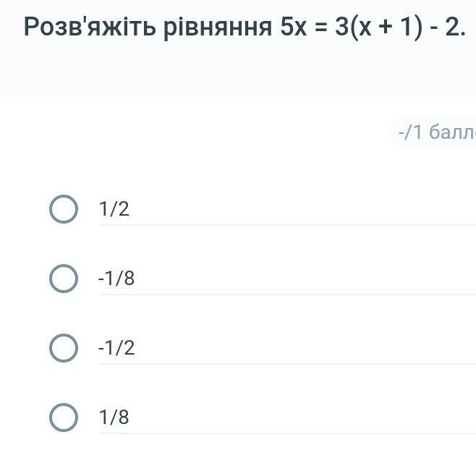Click the "-1/8" answer label text
Image resolution: width=476 pixels, height=453 pixels.
116,279
